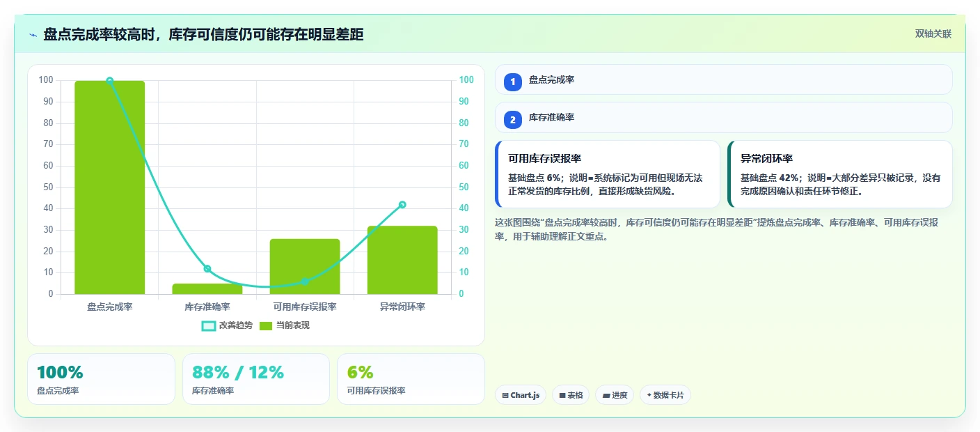Image resolution: width=980 pixels, height=432 pixels.
Task: Click the icon in the Chart.js tag
Action: click(x=505, y=396)
